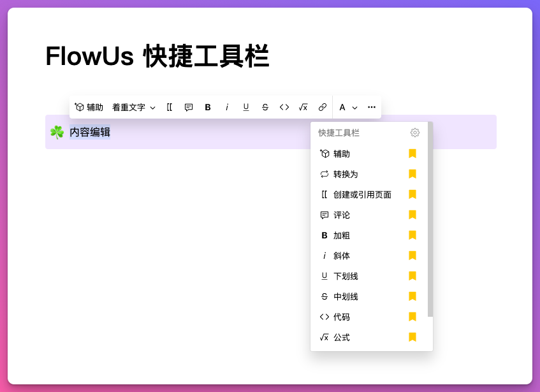This screenshot has width=540, height=392.
Task: Insert a formula using the √x icon
Action: pyautogui.click(x=303, y=107)
